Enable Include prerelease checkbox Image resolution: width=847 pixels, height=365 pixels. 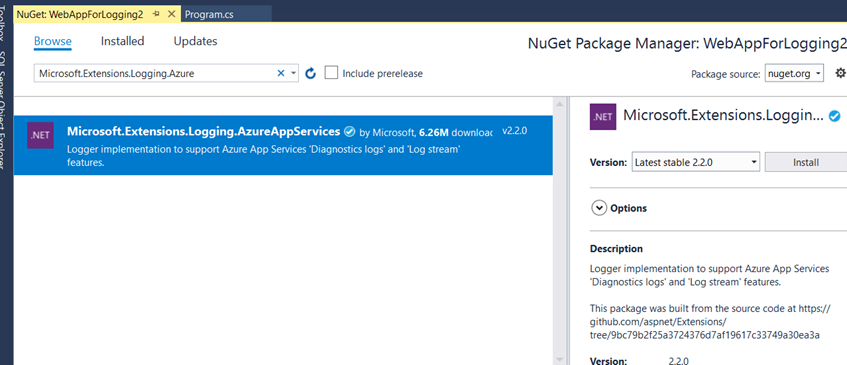pos(331,73)
